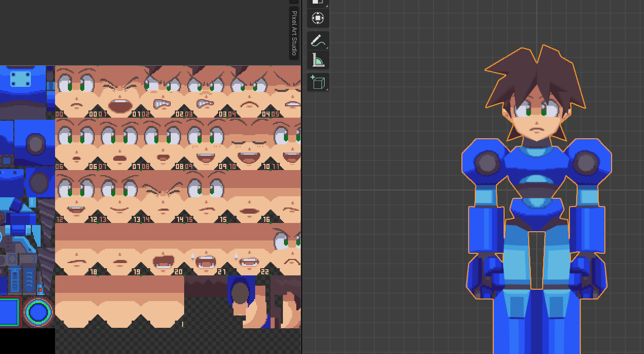Click face tile 10 with closed laughing eyes
This screenshot has width=644, height=354.
click(248, 144)
